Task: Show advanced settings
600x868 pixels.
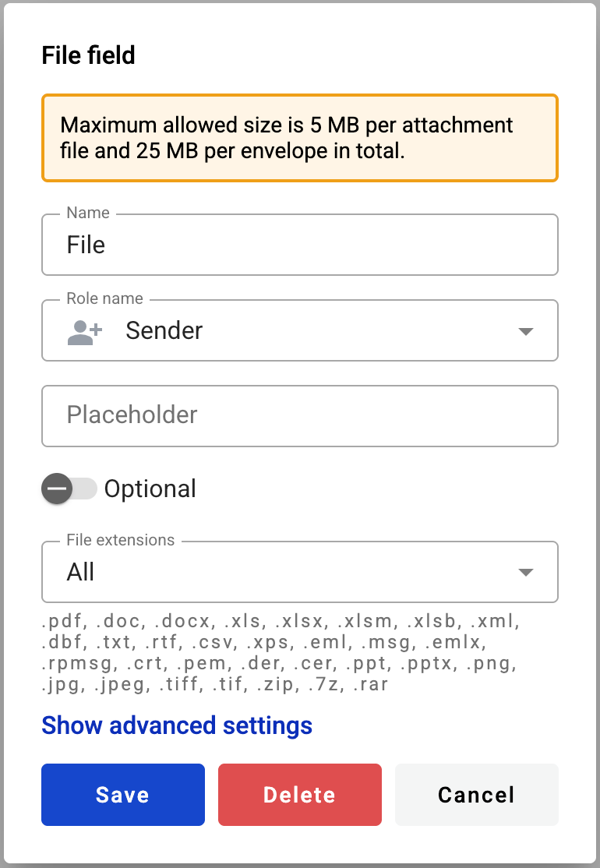Action: (x=176, y=725)
